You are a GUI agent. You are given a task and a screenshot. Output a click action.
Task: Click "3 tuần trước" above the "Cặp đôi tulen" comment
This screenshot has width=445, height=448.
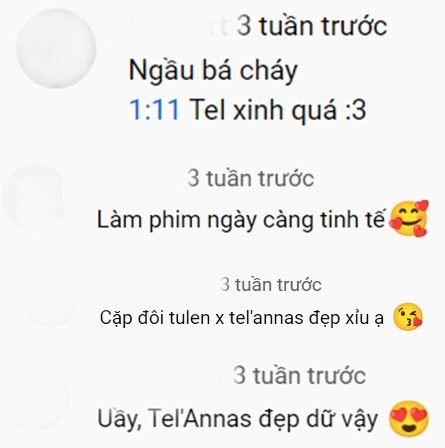click(x=271, y=285)
